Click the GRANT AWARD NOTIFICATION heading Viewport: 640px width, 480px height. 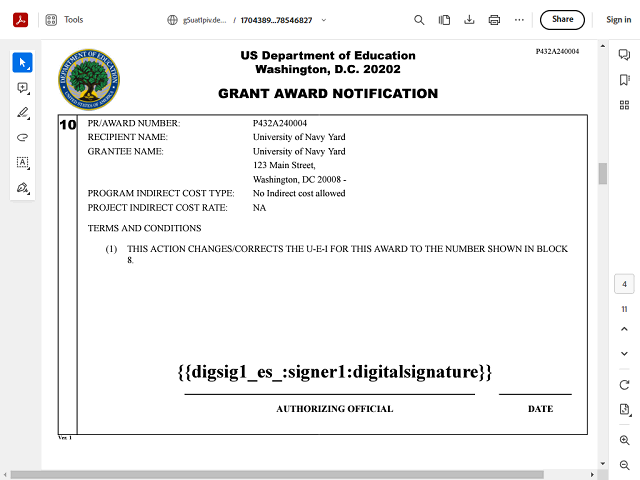click(328, 93)
